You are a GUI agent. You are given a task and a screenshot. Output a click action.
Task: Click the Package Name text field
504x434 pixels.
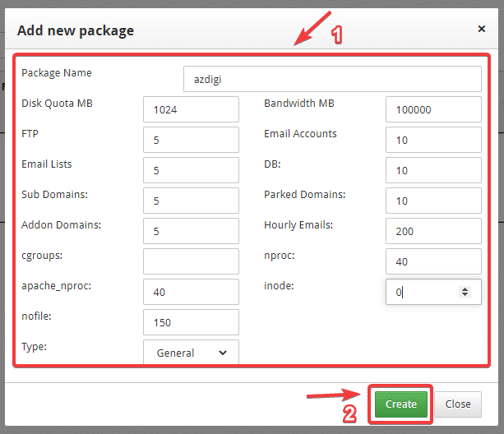331,79
